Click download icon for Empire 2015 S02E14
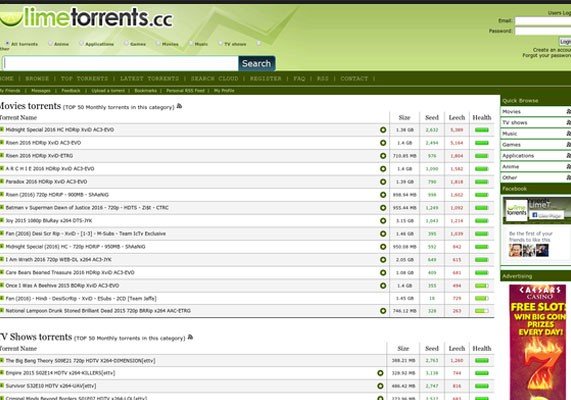Viewport: 571px width, 400px height. 380,373
